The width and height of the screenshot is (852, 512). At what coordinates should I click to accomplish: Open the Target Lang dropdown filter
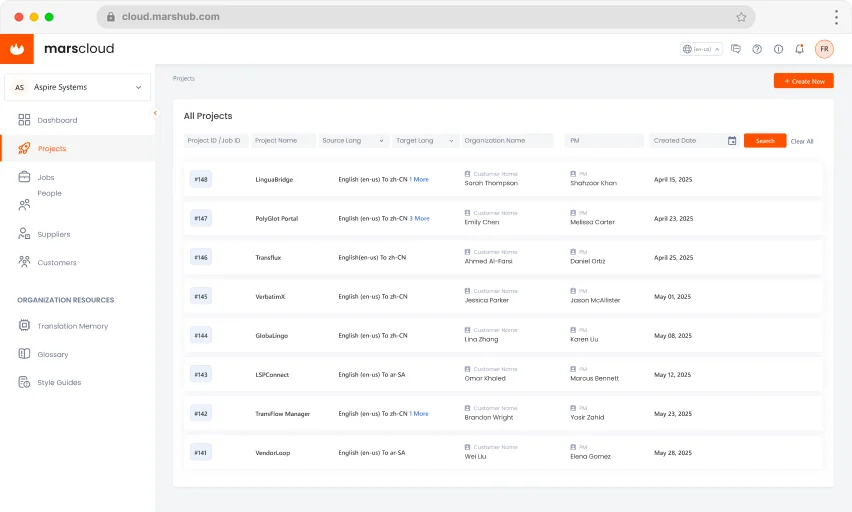[x=425, y=141]
